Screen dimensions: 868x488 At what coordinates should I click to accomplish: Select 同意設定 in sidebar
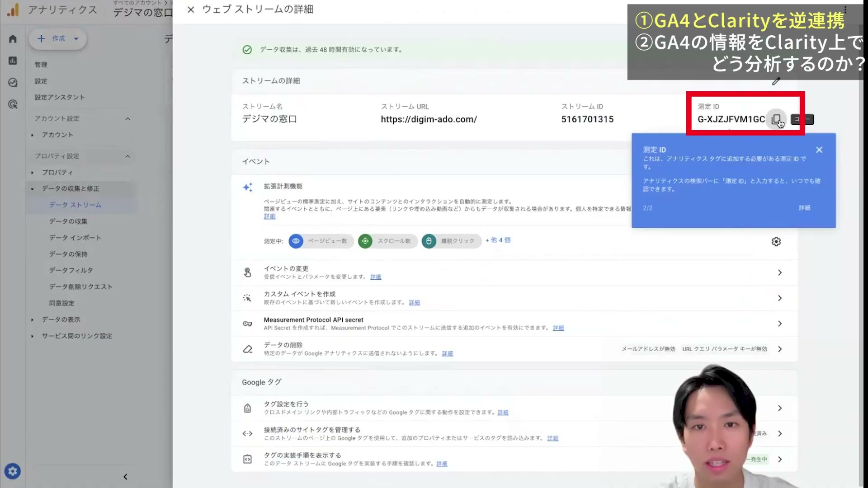62,303
